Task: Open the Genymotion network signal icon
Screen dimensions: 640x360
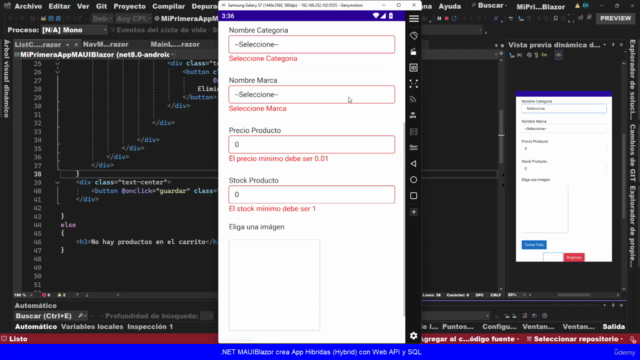Action: [413, 100]
